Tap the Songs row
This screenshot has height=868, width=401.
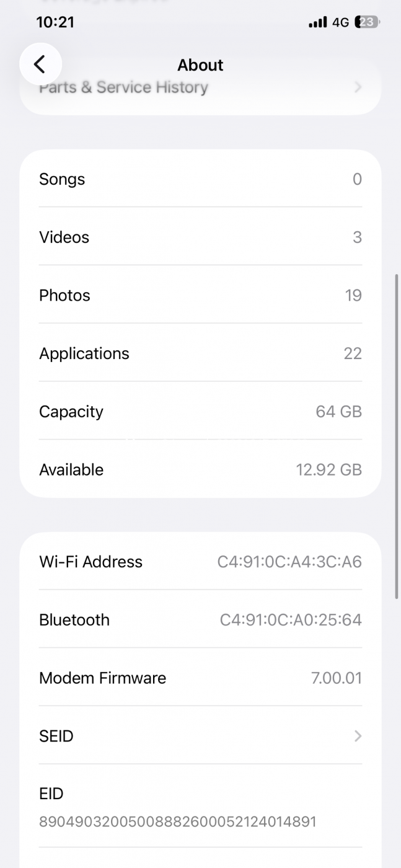click(200, 179)
